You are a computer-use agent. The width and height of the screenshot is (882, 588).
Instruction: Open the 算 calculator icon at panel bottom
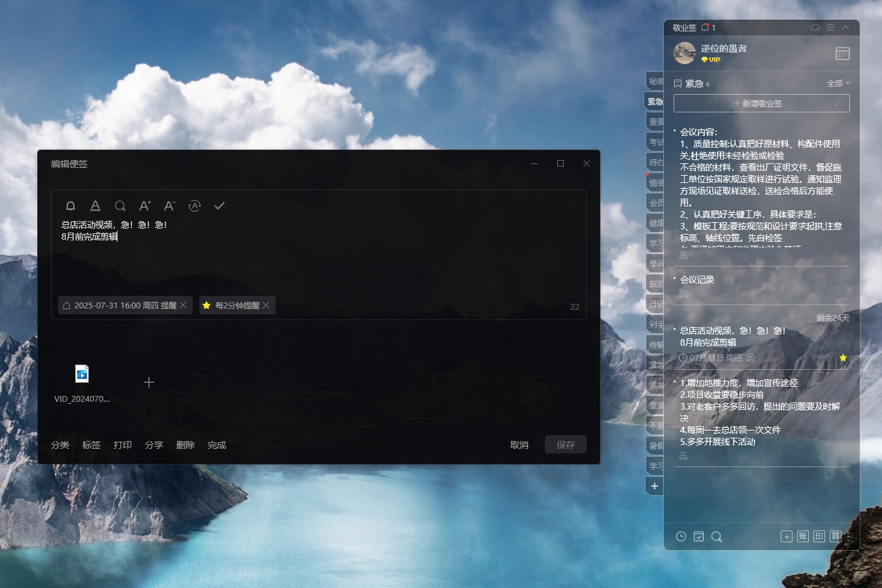coord(836,536)
